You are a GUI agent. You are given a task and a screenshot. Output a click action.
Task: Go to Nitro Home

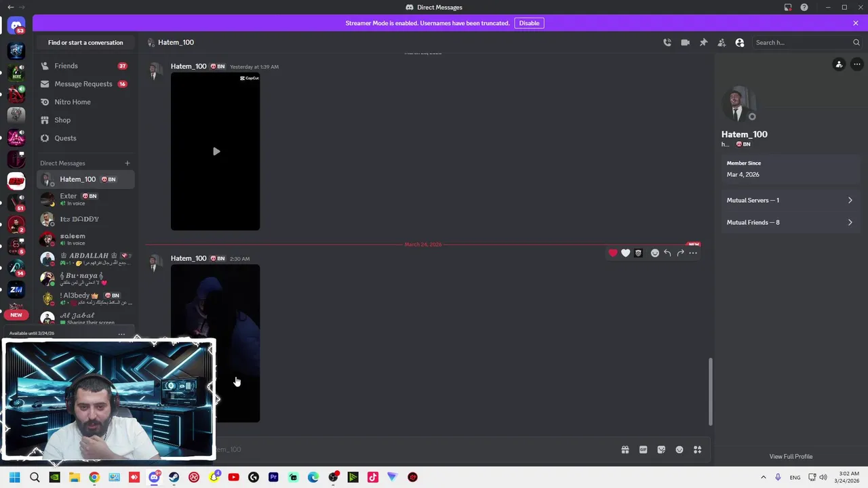point(85,102)
